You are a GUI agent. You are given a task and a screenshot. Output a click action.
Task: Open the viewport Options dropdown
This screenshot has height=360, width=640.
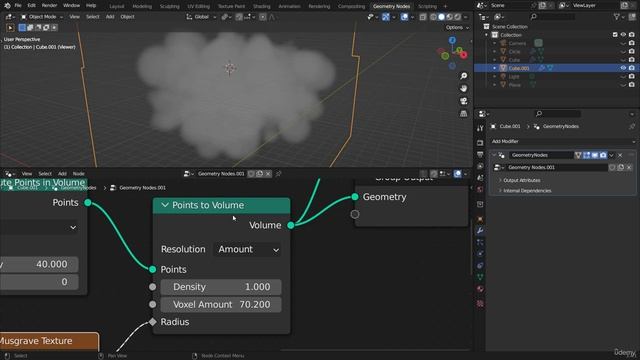457,27
